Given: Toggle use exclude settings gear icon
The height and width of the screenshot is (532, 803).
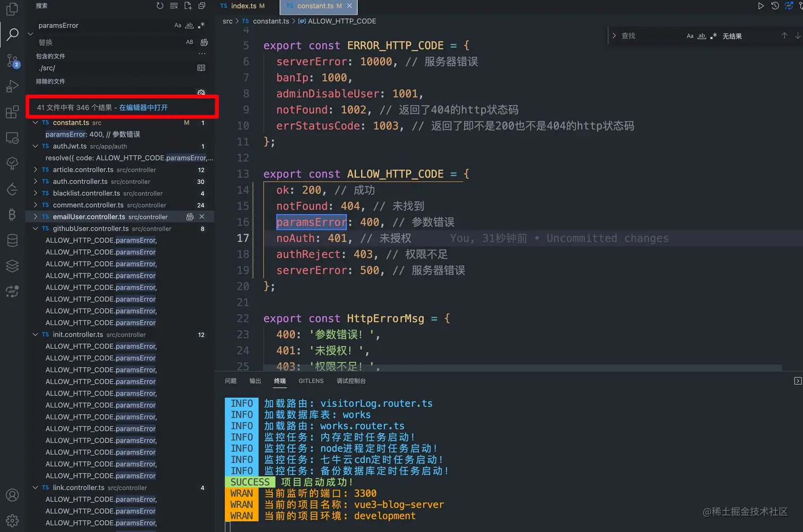Looking at the screenshot, I should point(201,92).
